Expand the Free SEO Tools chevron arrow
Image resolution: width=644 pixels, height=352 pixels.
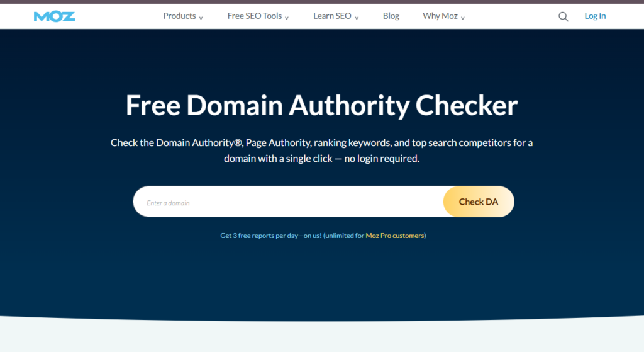[x=287, y=18]
